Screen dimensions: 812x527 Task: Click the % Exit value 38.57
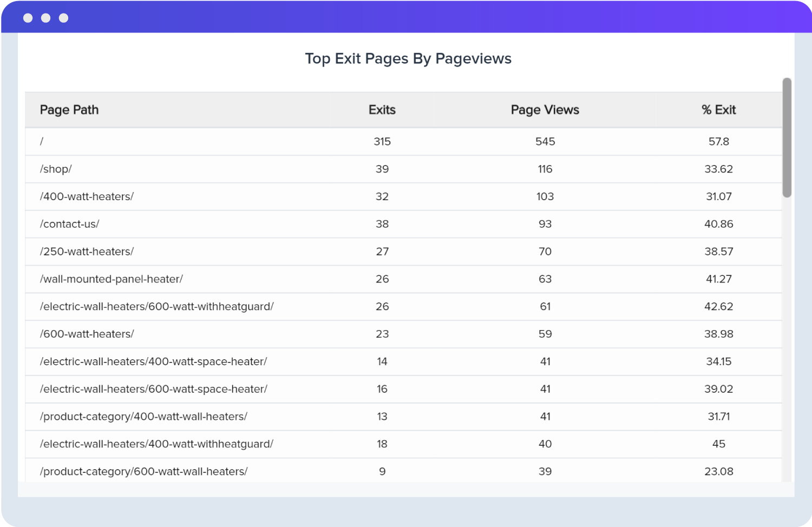pos(719,252)
